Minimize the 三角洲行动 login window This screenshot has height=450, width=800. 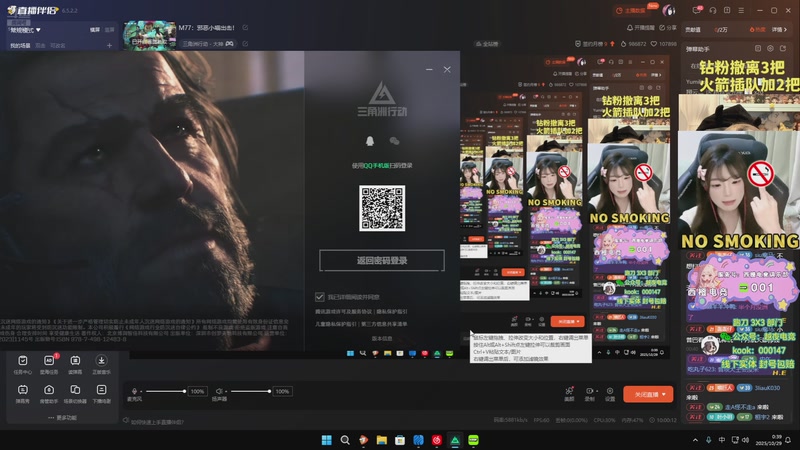429,69
